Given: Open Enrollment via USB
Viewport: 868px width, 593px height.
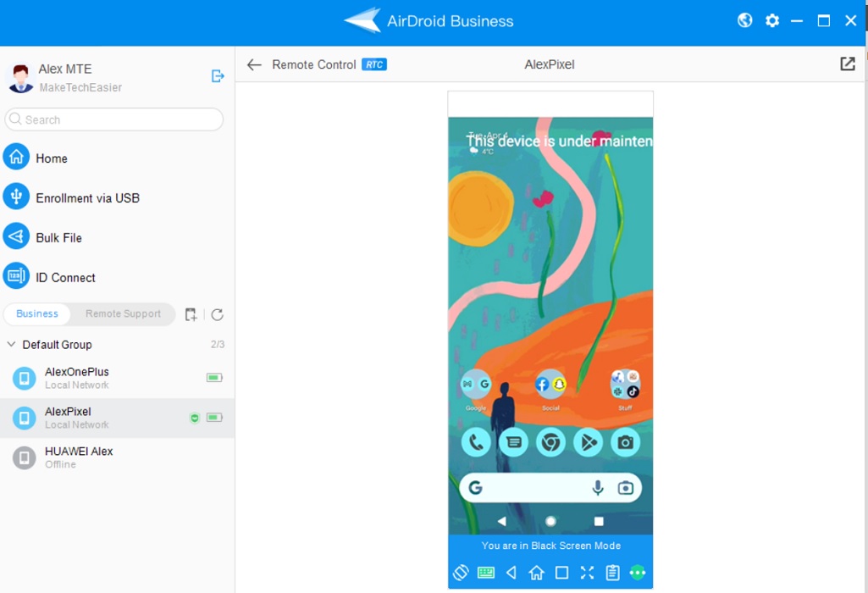Looking at the screenshot, I should pos(72,197).
